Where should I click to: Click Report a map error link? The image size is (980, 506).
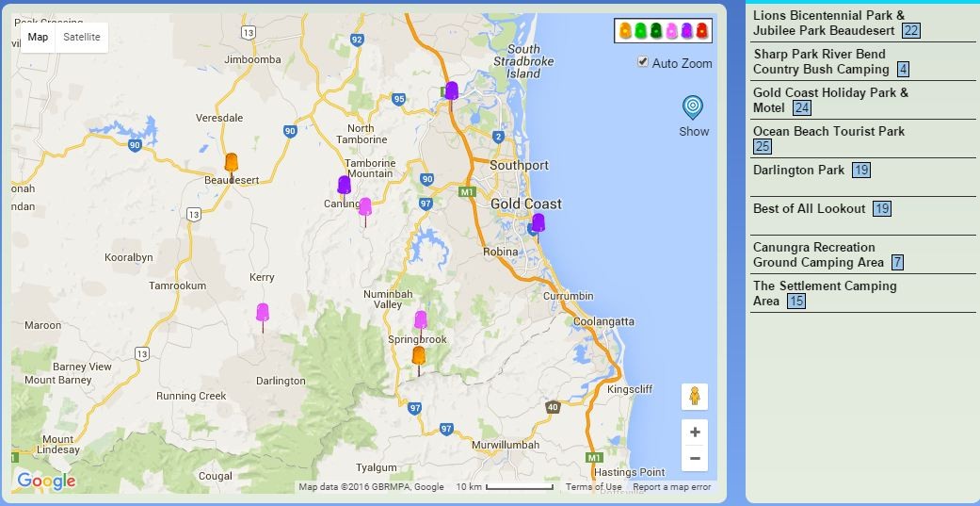click(671, 487)
